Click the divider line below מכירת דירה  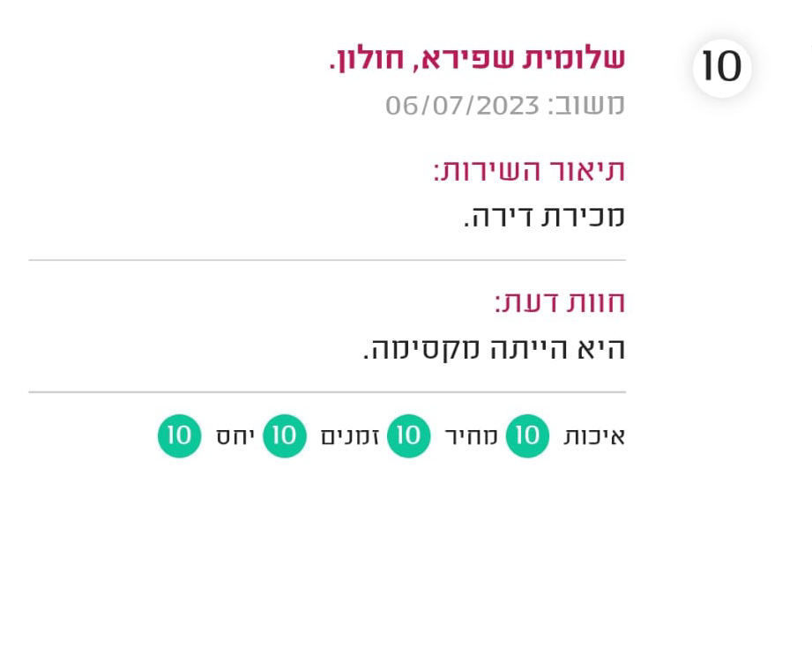point(327,260)
